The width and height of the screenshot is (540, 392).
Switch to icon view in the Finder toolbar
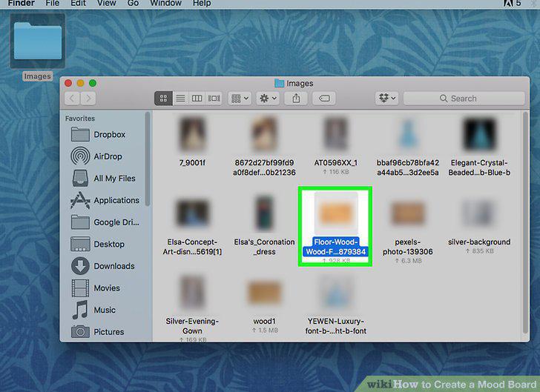[164, 99]
